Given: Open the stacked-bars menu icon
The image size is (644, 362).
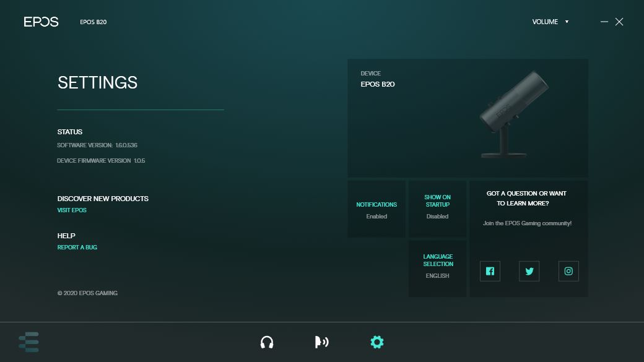Looking at the screenshot, I should tap(28, 342).
